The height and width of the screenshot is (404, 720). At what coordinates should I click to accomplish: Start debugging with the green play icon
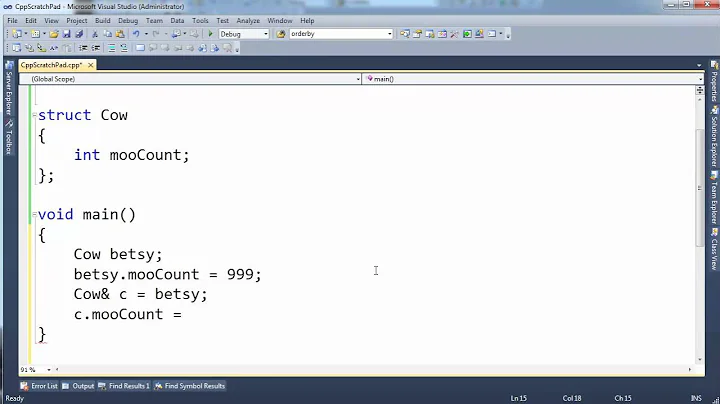[210, 34]
